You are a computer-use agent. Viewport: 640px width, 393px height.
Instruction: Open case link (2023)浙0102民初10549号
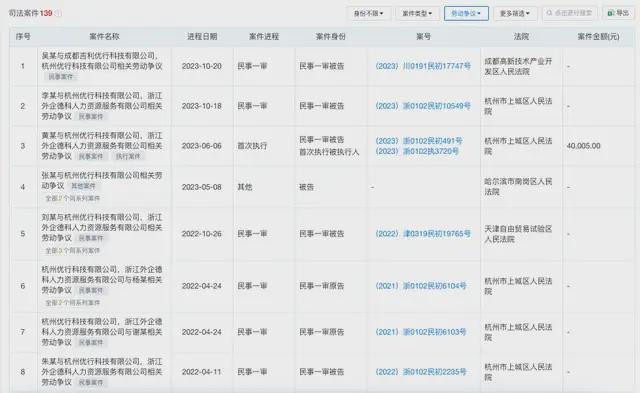[x=423, y=106]
